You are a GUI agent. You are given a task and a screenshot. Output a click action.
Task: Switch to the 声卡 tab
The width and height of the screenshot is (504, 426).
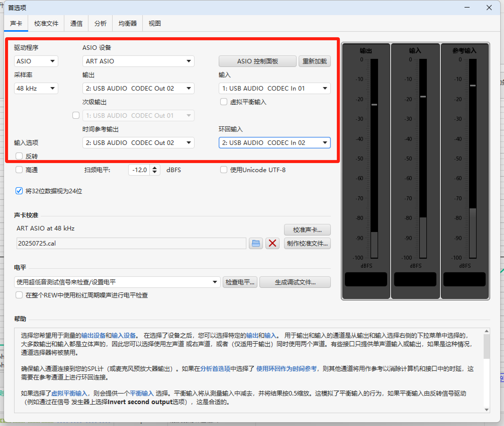[x=16, y=23]
